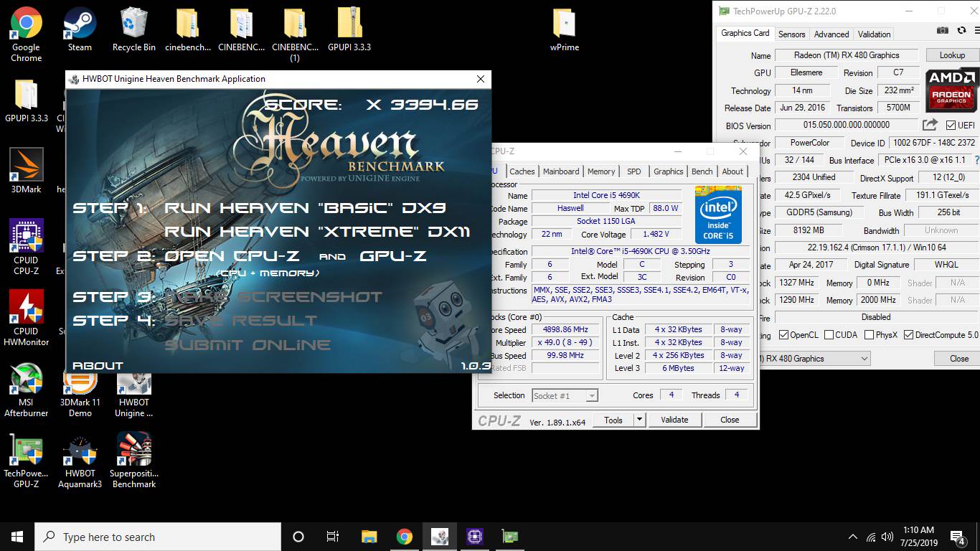
Task: Open Task View from the taskbar
Action: (x=333, y=537)
